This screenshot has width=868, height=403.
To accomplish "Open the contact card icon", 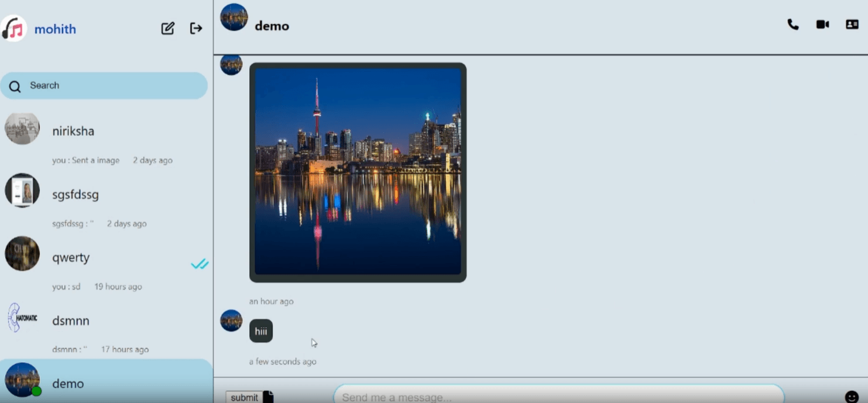I will [852, 25].
